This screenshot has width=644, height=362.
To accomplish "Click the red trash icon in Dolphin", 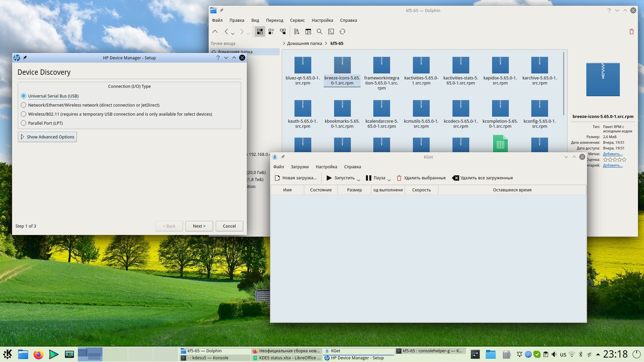I will tap(631, 32).
